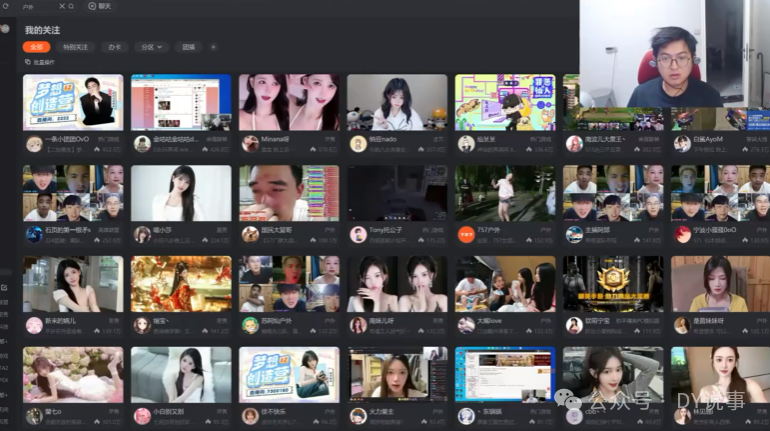770x431 pixels.
Task: Click the streamer name 新来的婉儿
Action: click(x=60, y=321)
